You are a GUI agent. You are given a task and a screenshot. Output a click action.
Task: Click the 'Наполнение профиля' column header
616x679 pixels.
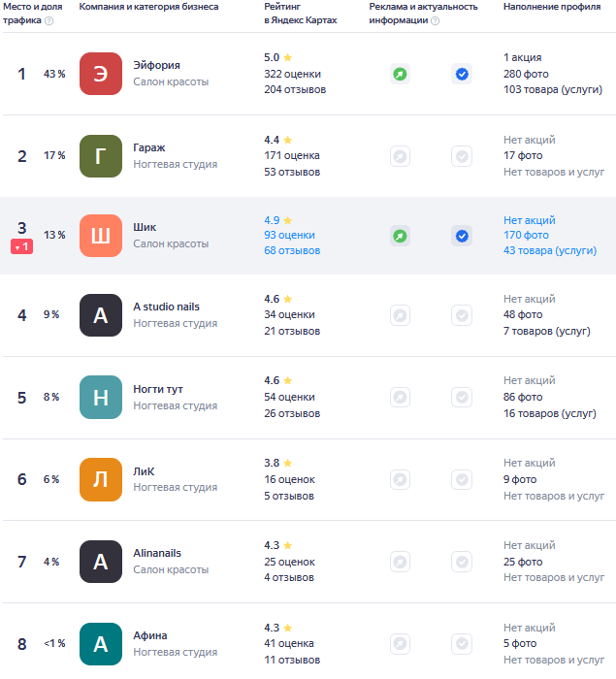[551, 7]
